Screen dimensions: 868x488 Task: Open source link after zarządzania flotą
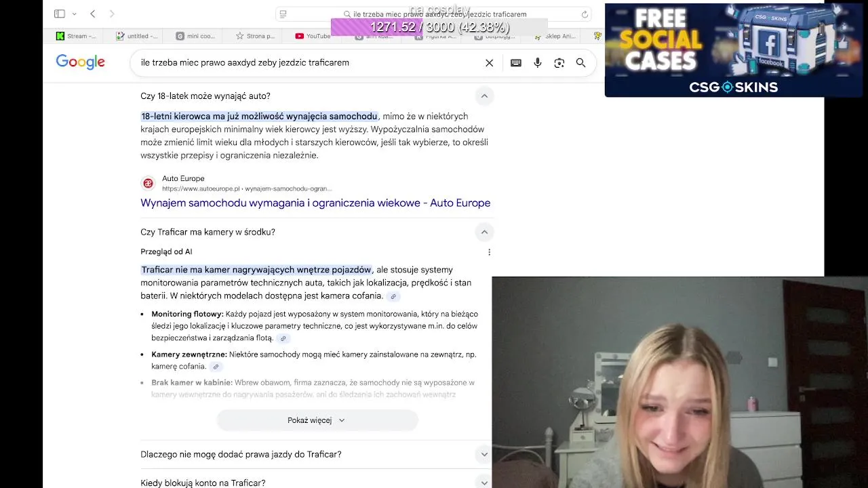pyautogui.click(x=283, y=338)
